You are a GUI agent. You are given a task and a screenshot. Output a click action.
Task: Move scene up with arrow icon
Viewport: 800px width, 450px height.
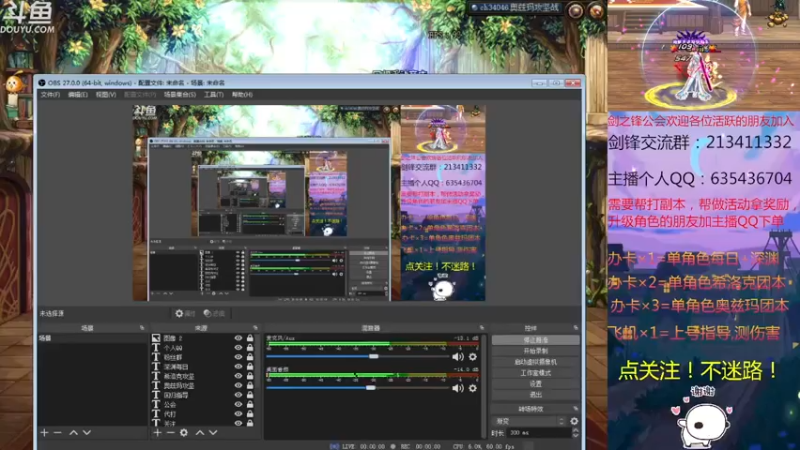pyautogui.click(x=73, y=433)
